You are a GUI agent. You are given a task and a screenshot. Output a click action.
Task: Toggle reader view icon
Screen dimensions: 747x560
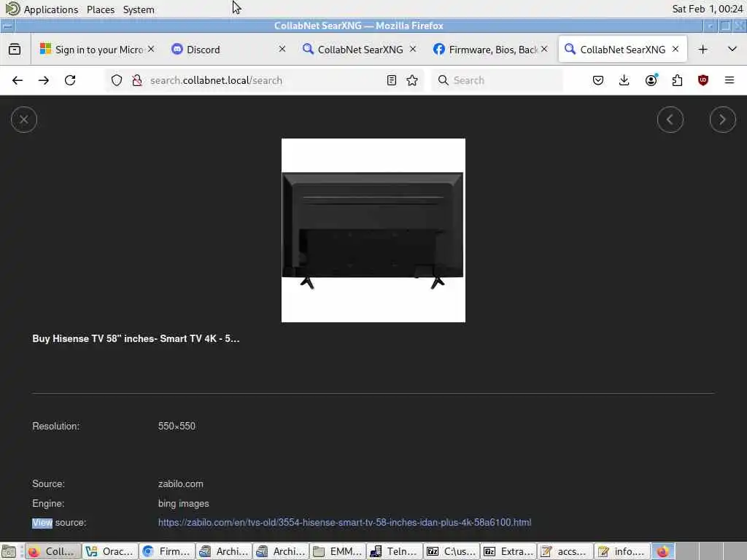click(392, 80)
